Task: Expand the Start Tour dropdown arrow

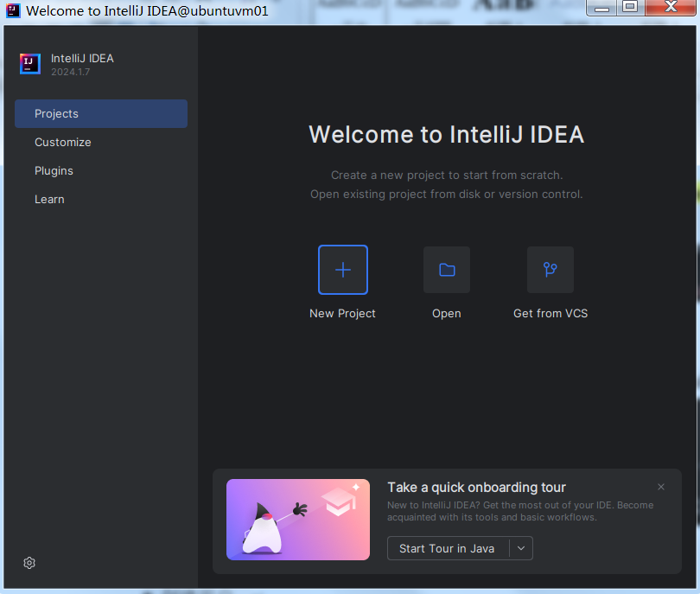Action: 521,548
